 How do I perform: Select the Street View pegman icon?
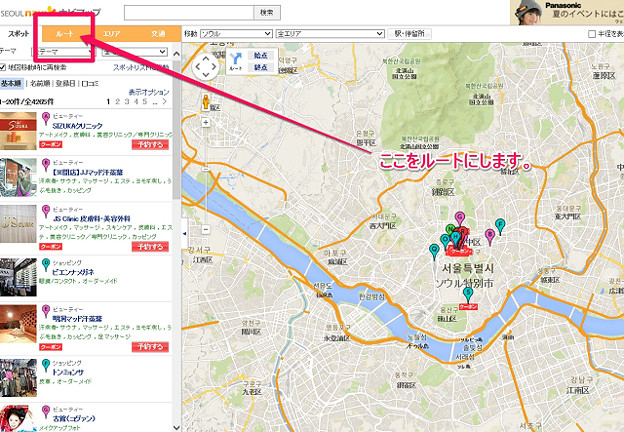coord(206,101)
